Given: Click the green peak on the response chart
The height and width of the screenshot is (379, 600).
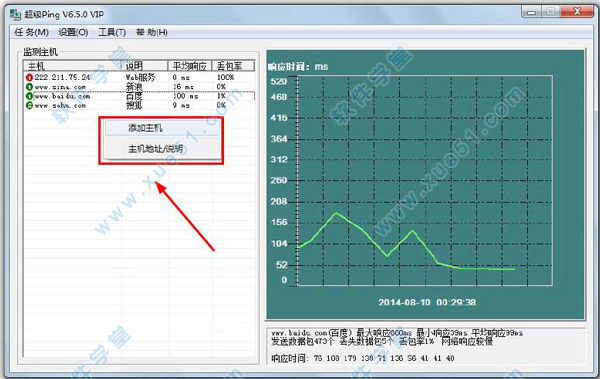Looking at the screenshot, I should pos(336,213).
